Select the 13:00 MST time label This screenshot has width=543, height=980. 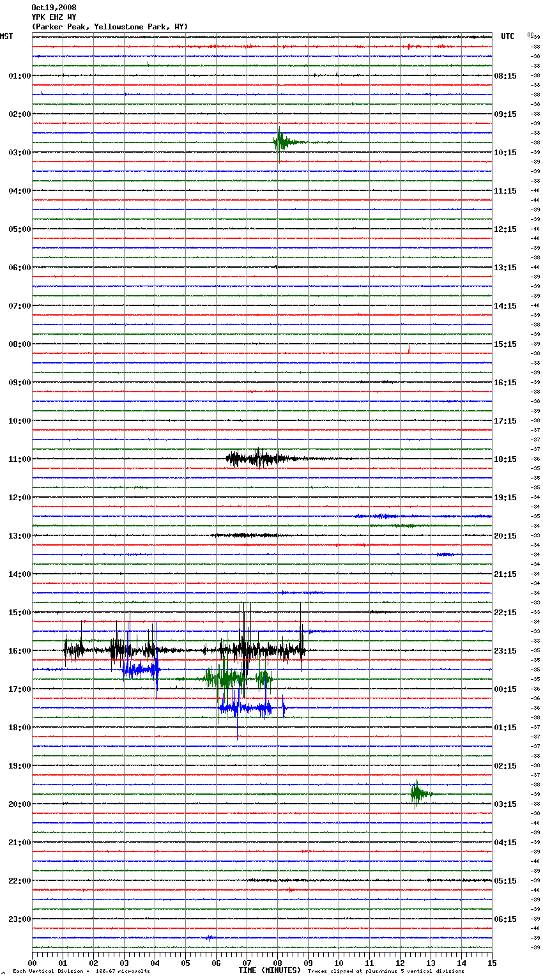(20, 536)
